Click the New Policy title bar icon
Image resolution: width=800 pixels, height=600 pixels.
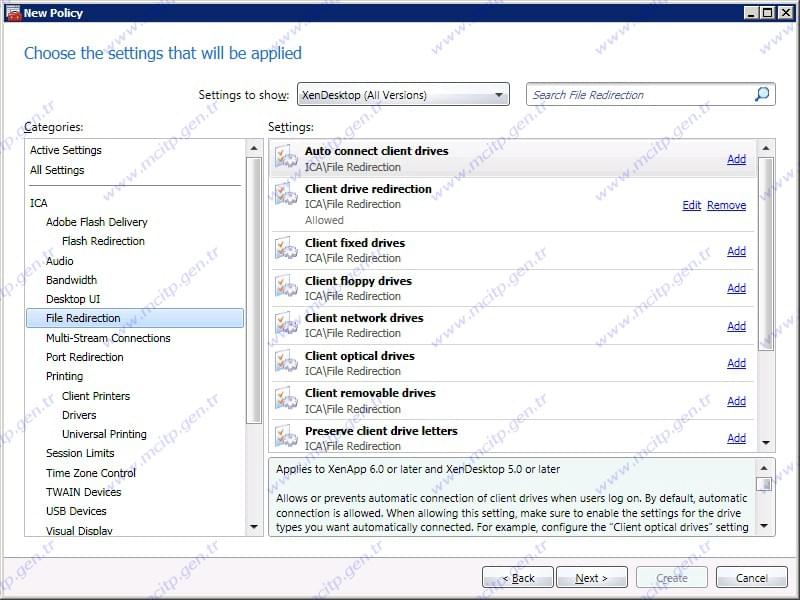click(13, 13)
